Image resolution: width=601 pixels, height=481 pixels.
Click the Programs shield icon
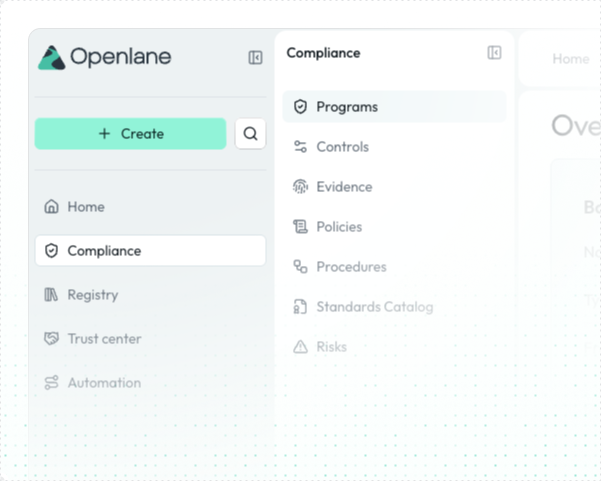coord(300,107)
